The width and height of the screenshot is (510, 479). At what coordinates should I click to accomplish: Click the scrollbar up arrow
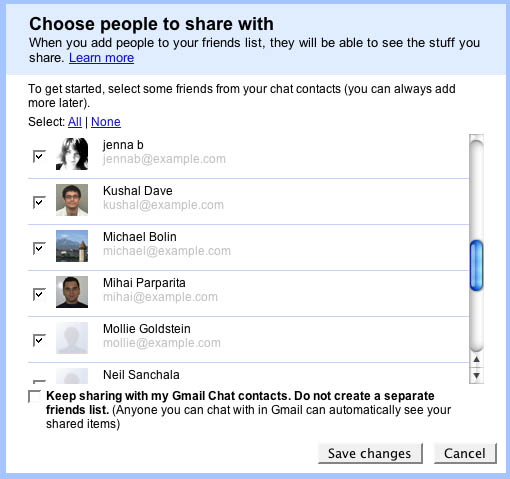476,359
